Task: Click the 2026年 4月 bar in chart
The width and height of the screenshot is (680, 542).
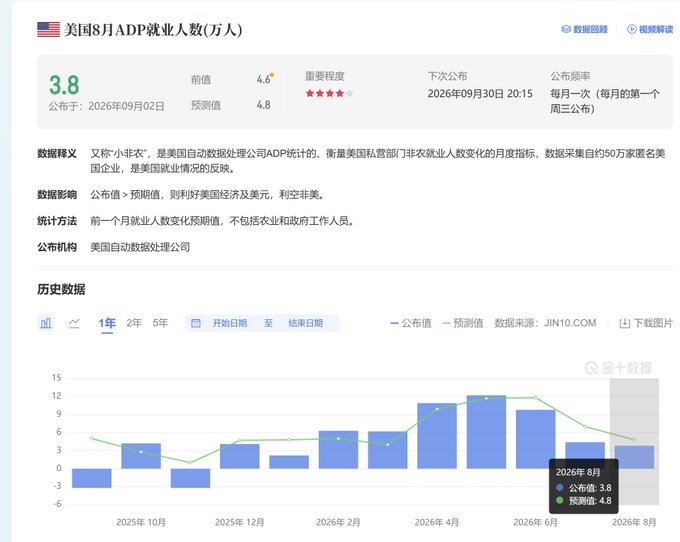Action: (437, 435)
